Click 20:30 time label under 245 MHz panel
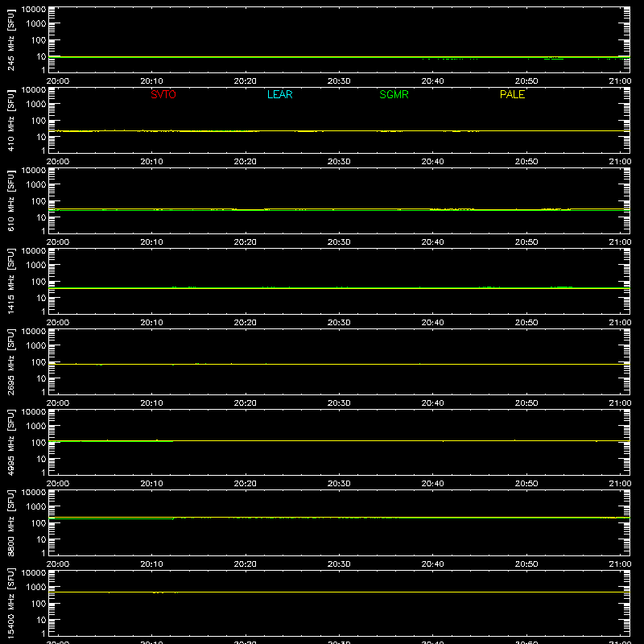The height and width of the screenshot is (644, 644). tap(339, 81)
